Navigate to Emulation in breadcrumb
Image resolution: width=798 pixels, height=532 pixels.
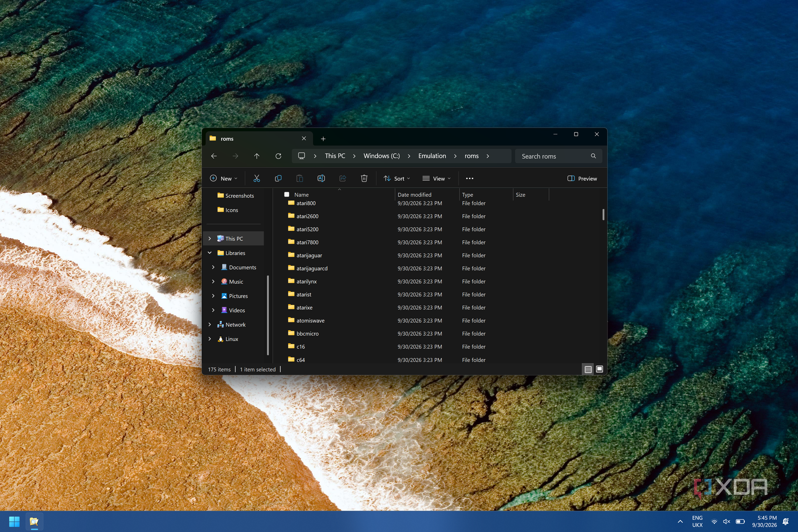coord(432,156)
